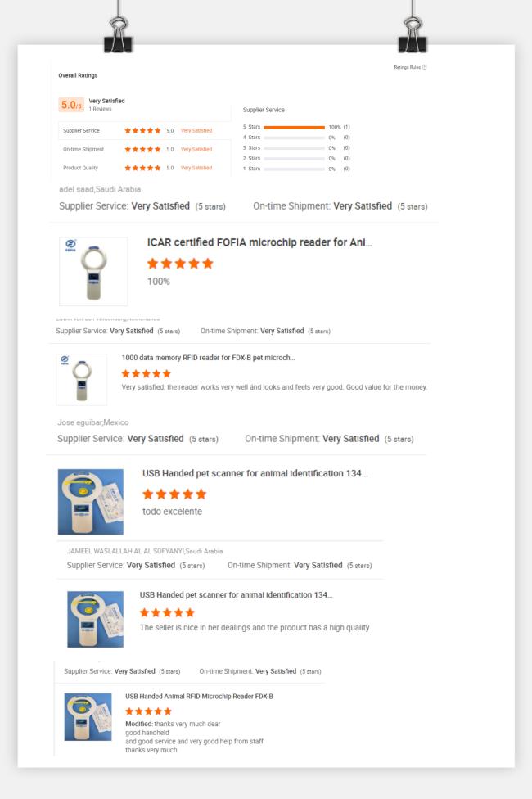The width and height of the screenshot is (532, 799).
Task: Click the 5 Stars progress bar
Action: [x=295, y=128]
